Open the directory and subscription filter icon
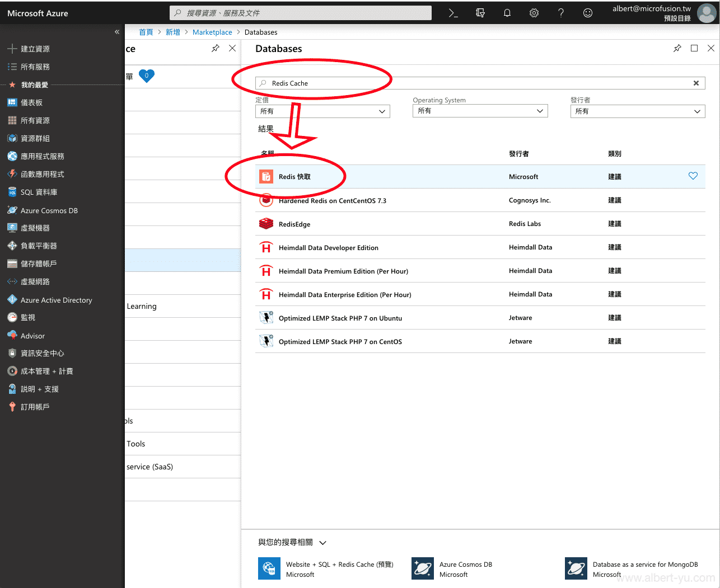This screenshot has width=720, height=588. [x=480, y=13]
